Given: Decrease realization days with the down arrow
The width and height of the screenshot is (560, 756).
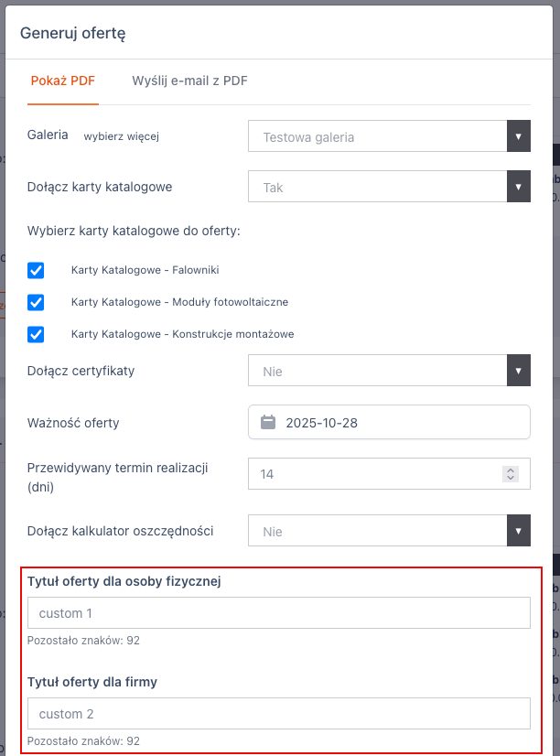Looking at the screenshot, I should pos(511,479).
